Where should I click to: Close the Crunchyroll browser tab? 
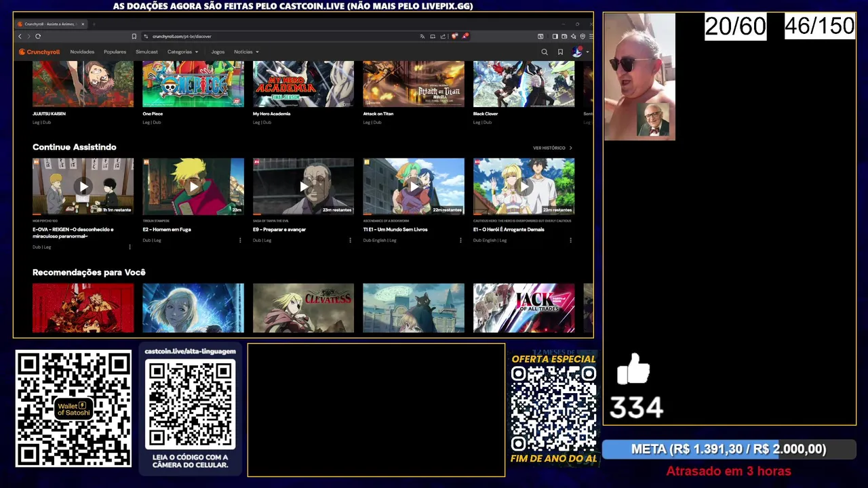point(83,24)
